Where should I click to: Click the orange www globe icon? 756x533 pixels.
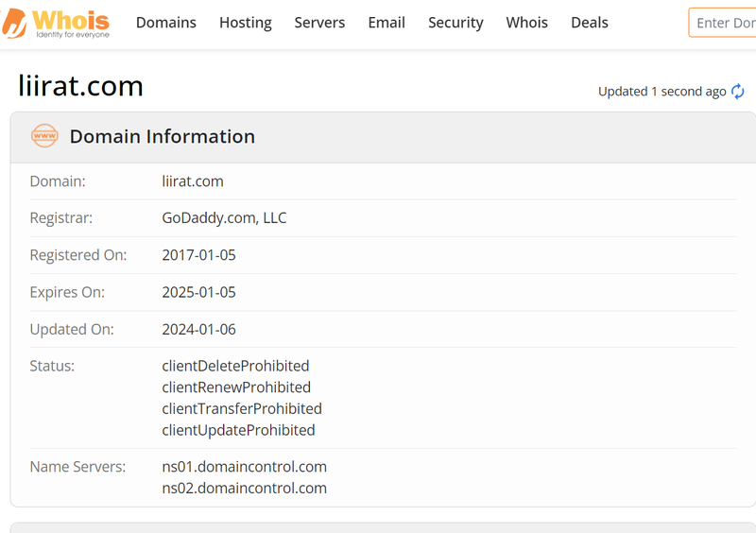[x=44, y=136]
